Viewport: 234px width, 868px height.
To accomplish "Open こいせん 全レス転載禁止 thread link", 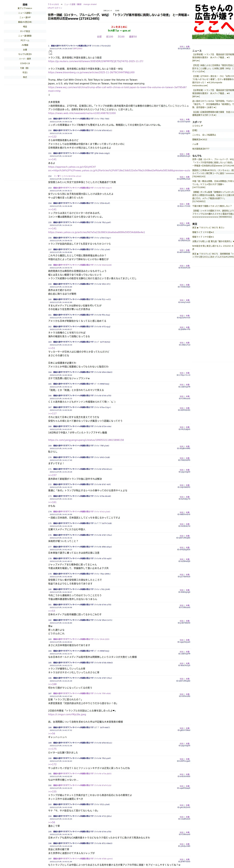I will 204,135.
